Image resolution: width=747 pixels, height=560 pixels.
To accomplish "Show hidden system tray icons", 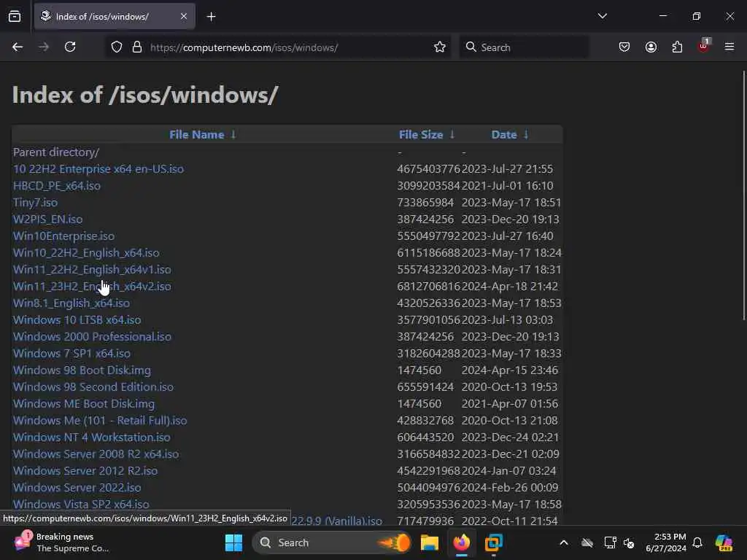I will pyautogui.click(x=564, y=542).
